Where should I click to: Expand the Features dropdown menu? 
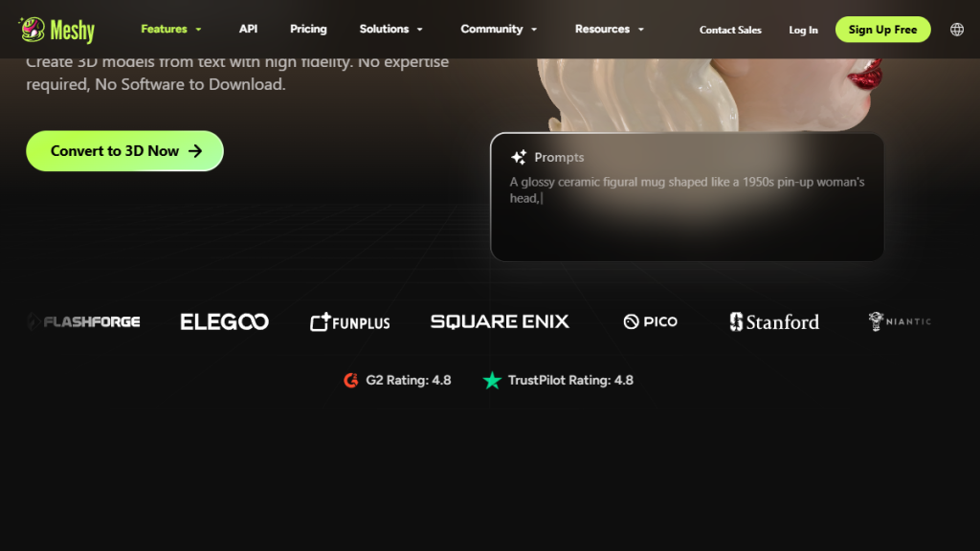click(x=171, y=30)
